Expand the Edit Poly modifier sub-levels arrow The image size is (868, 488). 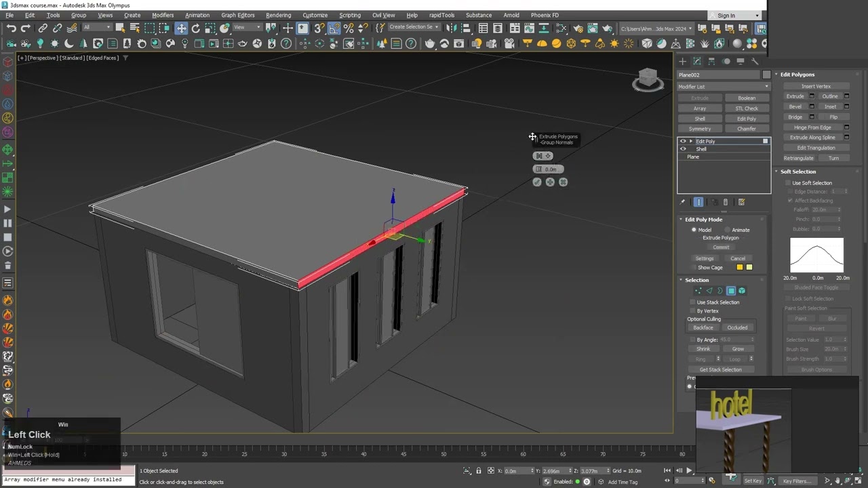(x=691, y=141)
